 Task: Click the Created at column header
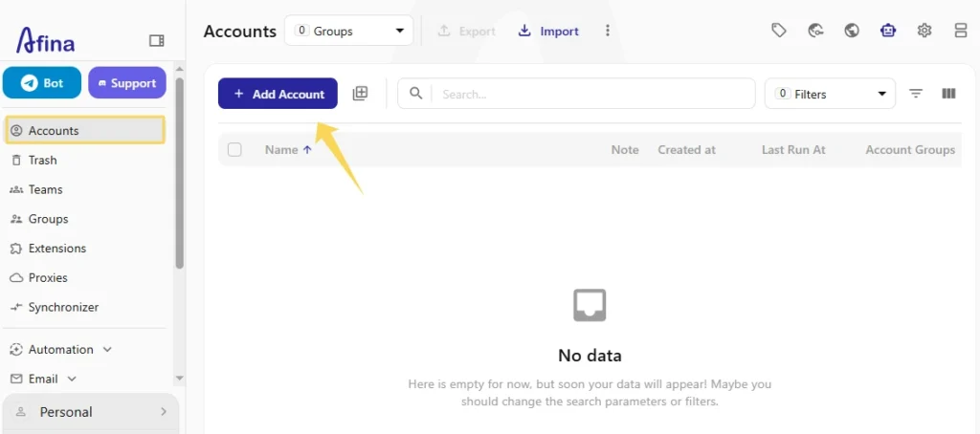pos(687,150)
